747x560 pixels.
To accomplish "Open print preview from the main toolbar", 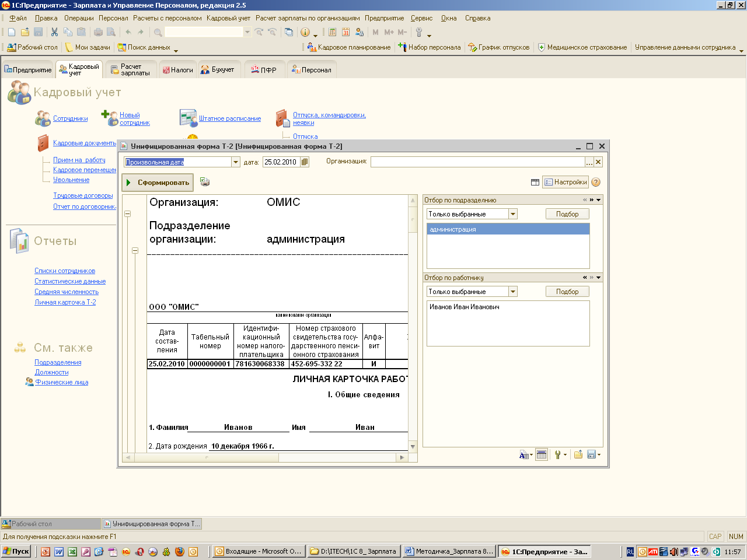I will coord(111,32).
